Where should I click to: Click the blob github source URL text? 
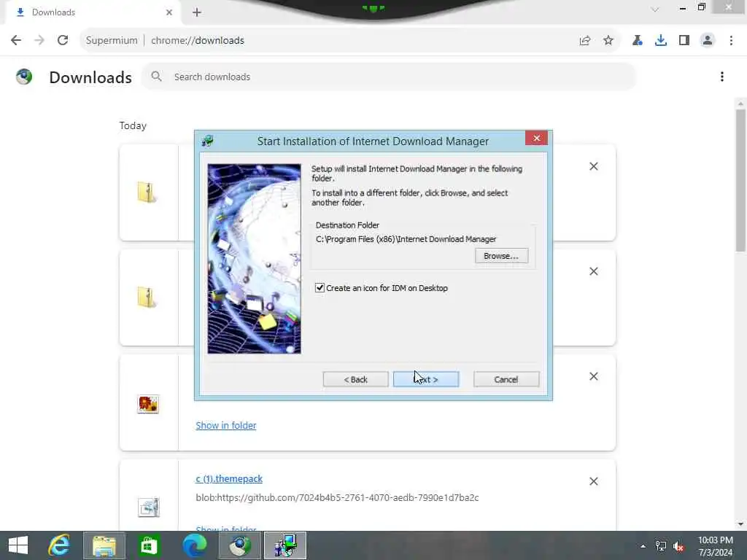tap(337, 497)
